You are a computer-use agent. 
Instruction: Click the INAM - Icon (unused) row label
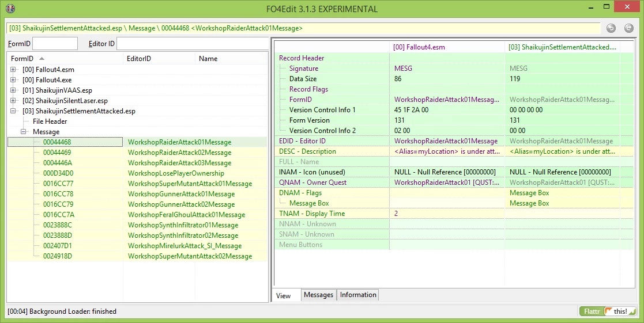click(x=312, y=172)
